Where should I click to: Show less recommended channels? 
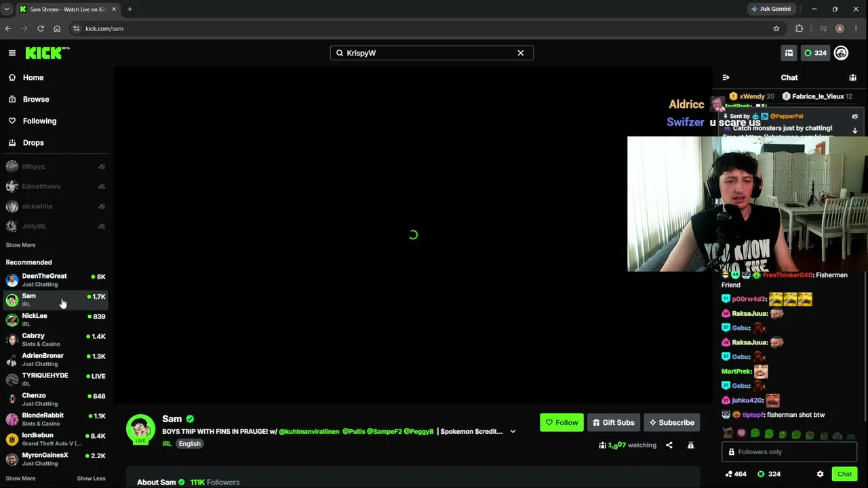[91, 479]
